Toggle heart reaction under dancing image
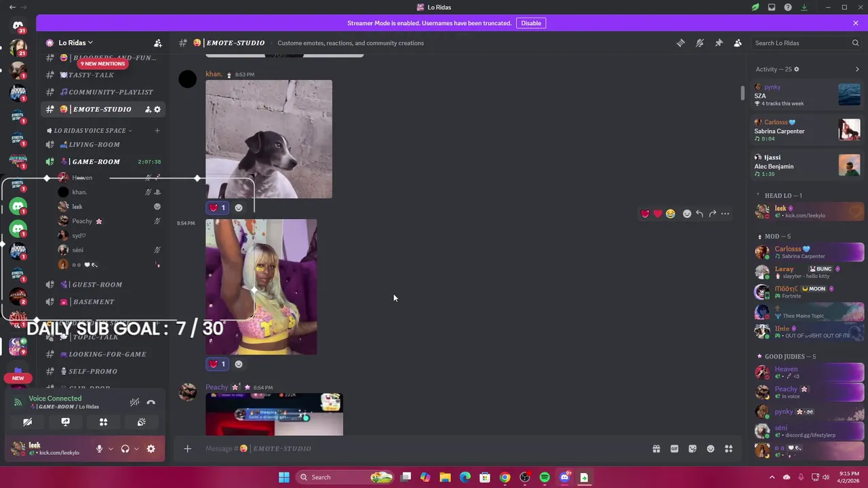 218,364
